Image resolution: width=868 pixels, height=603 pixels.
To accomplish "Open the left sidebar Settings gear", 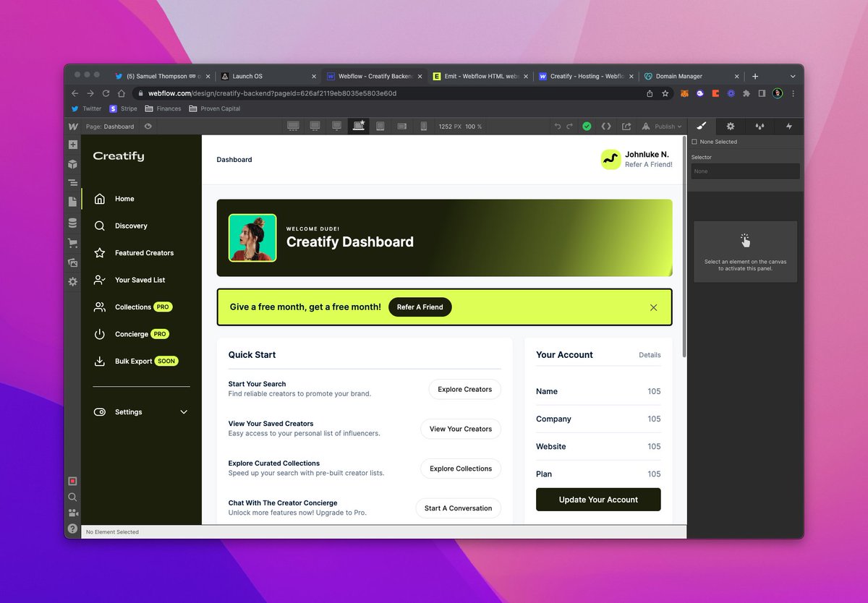I will click(73, 282).
